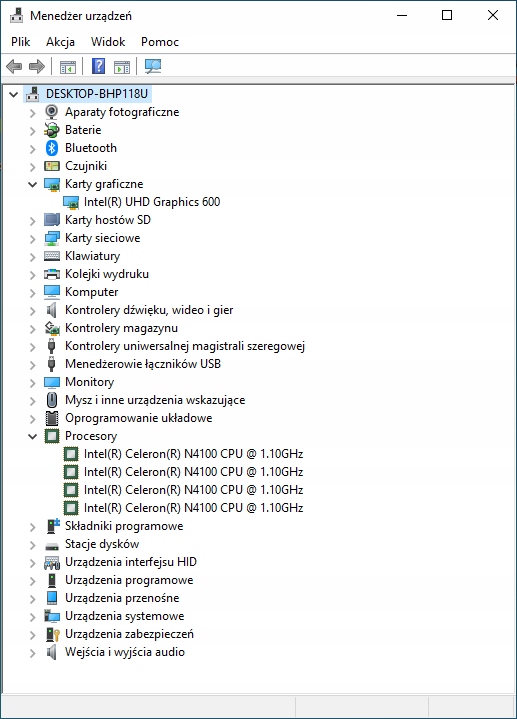Collapse the DESKTOP-BHP118U root node
Viewport: 517px width, 719px height.
[14, 94]
